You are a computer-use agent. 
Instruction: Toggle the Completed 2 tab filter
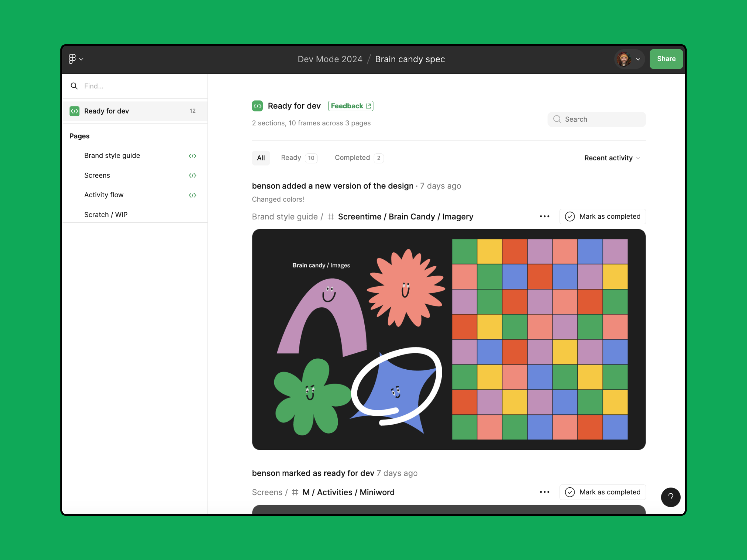click(358, 158)
